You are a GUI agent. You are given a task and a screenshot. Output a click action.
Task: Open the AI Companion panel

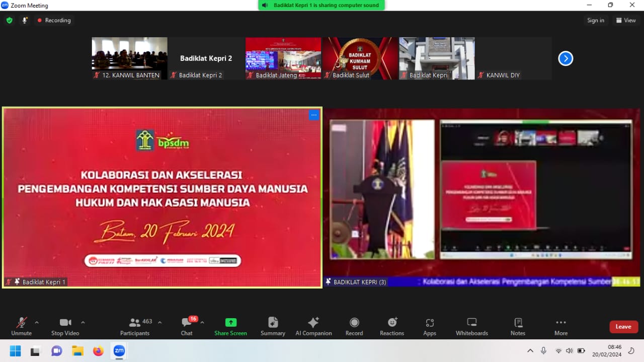(x=313, y=326)
